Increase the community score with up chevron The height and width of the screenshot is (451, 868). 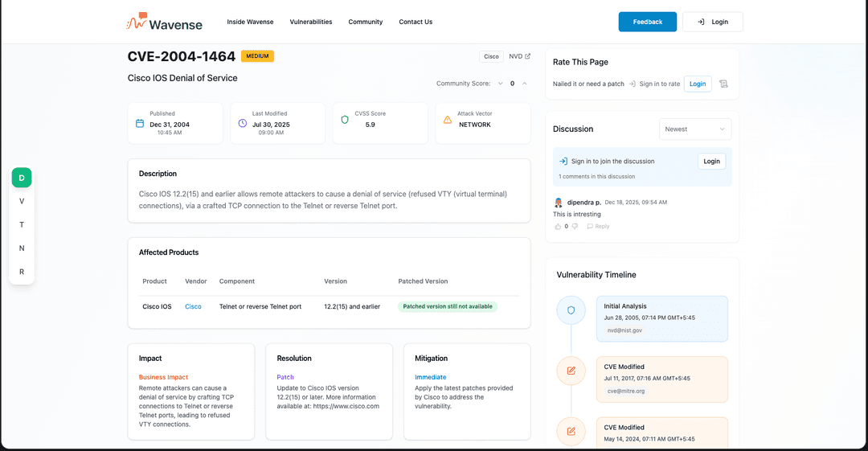coord(524,84)
